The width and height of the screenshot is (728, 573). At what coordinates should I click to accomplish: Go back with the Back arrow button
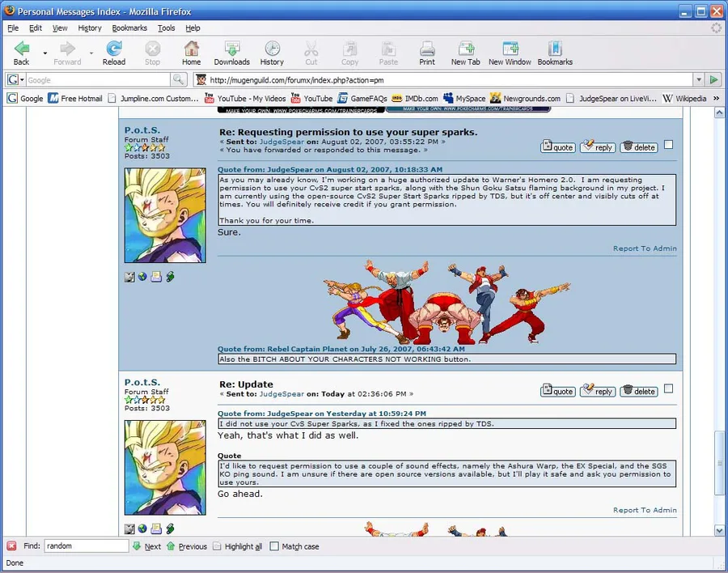21,53
